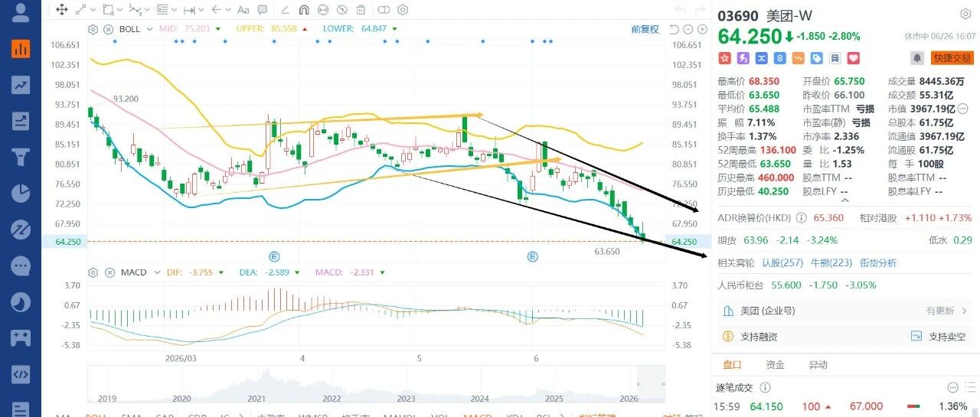Click the purple lightning badge icon
Viewport: 980px width, 417px height.
[743, 58]
